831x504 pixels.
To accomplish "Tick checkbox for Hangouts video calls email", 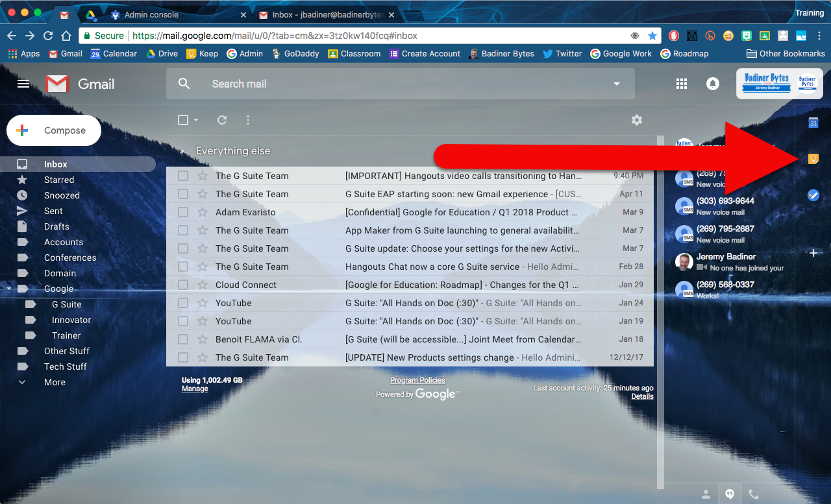I will (x=183, y=176).
